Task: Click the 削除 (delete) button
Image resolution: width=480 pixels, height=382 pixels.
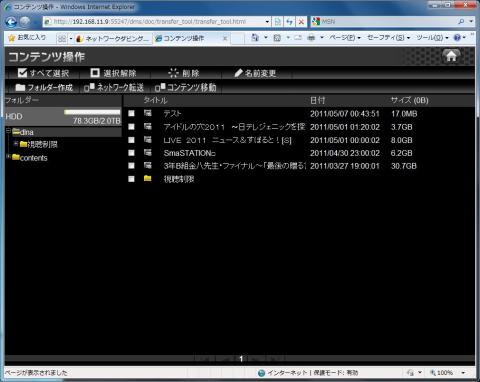Action: (x=184, y=73)
